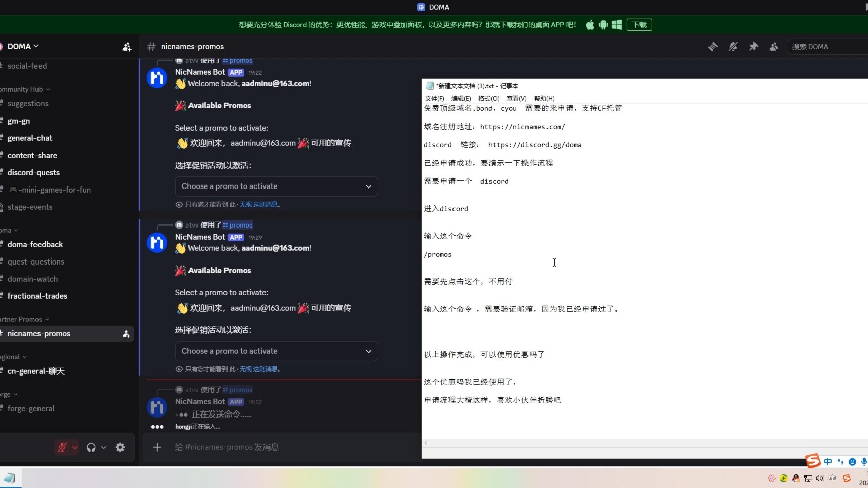Click promos command link above 19:29 message
Screen dimensions: 868x488
coord(238,225)
